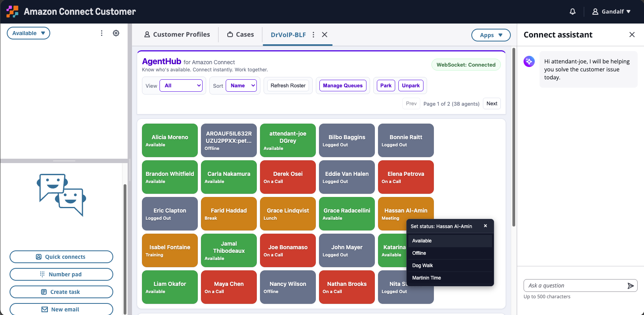Select the Brandon Whitfield card
Viewport: 644px width, 315px height.
[170, 177]
